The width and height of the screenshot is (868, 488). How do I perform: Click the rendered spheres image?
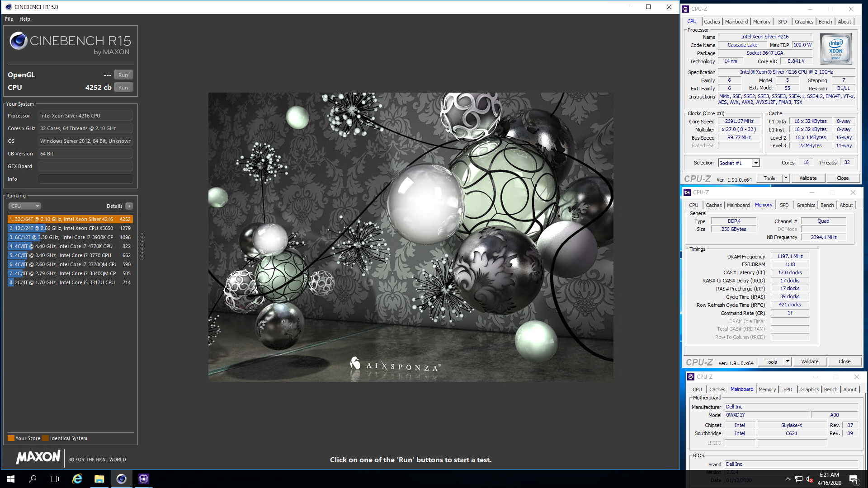[410, 237]
